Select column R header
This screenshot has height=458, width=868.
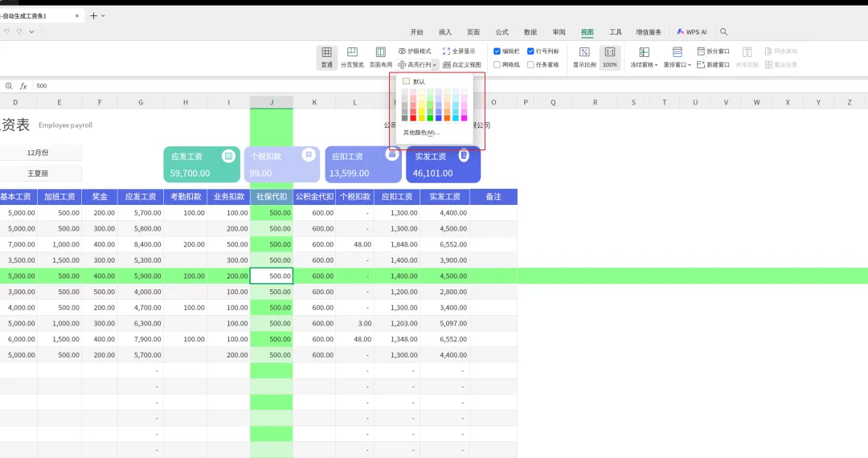(595, 102)
